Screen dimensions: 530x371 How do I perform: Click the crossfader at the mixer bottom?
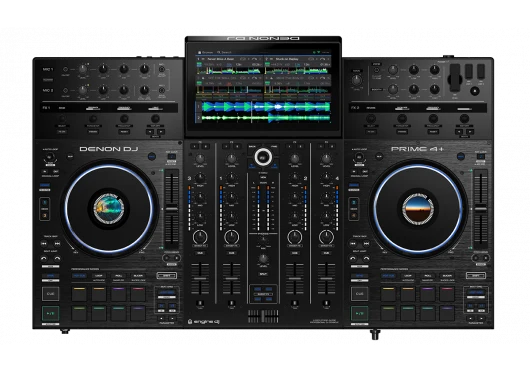pyautogui.click(x=263, y=316)
